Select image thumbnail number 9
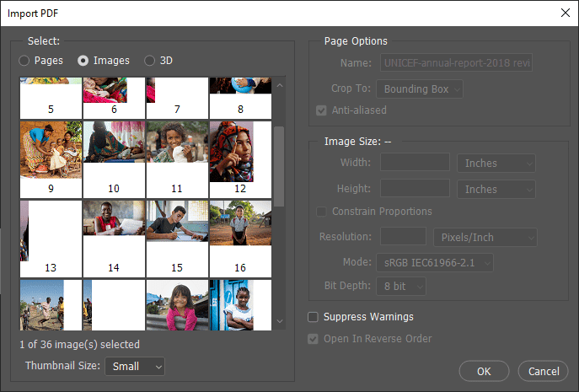Screen dimensions: 579x392 [51, 159]
